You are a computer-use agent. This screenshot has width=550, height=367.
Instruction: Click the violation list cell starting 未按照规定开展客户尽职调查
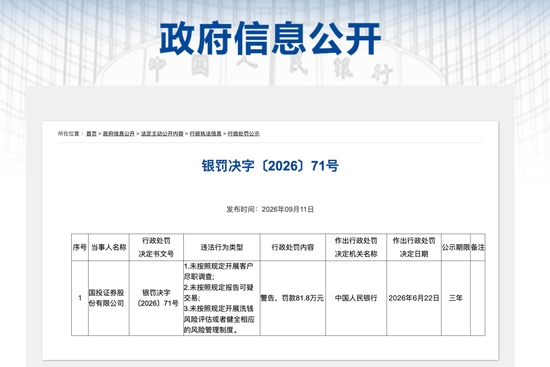(x=222, y=298)
